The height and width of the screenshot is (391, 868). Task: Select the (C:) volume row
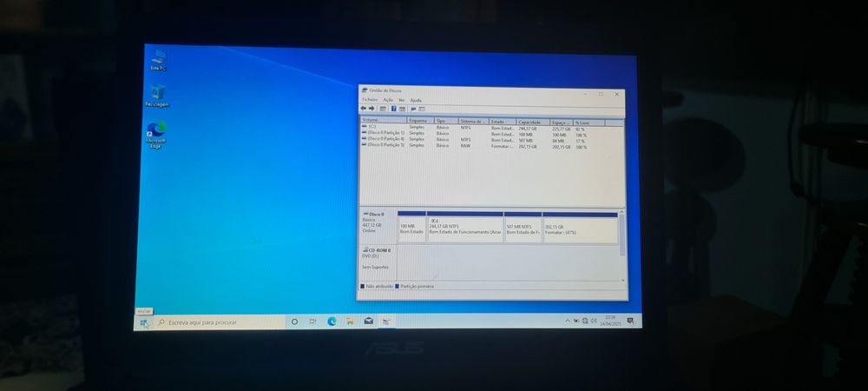click(x=491, y=128)
